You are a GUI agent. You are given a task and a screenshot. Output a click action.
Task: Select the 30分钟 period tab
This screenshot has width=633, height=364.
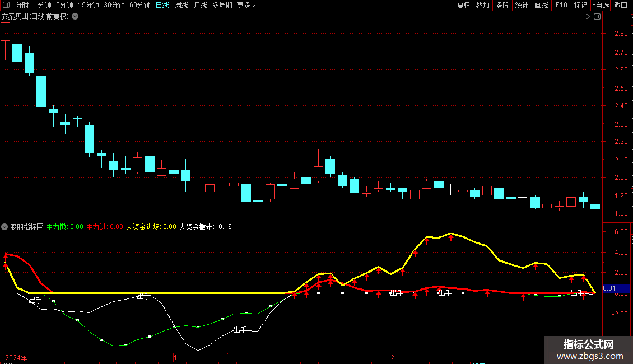(x=114, y=5)
